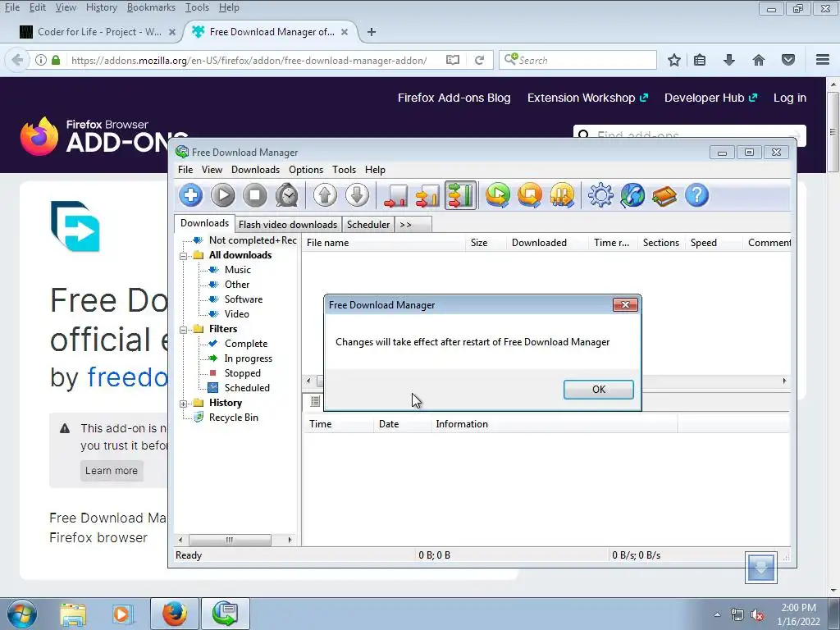Open the Developer Hub link

(x=710, y=98)
